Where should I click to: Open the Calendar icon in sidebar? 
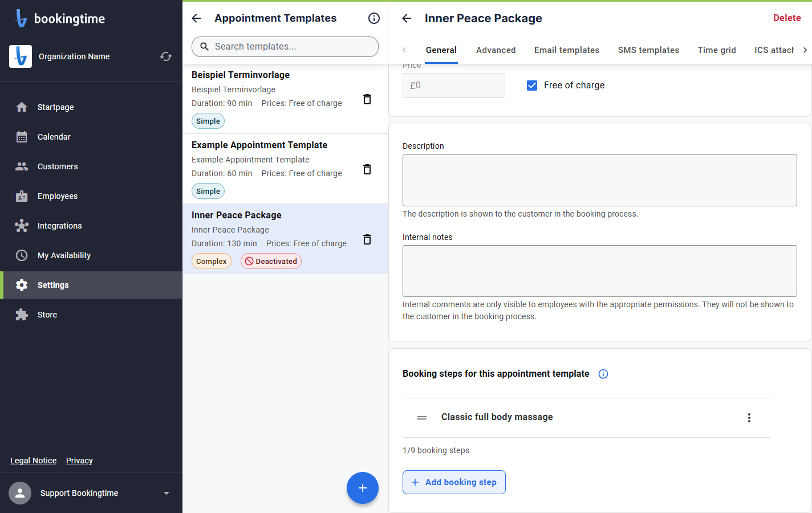22,137
